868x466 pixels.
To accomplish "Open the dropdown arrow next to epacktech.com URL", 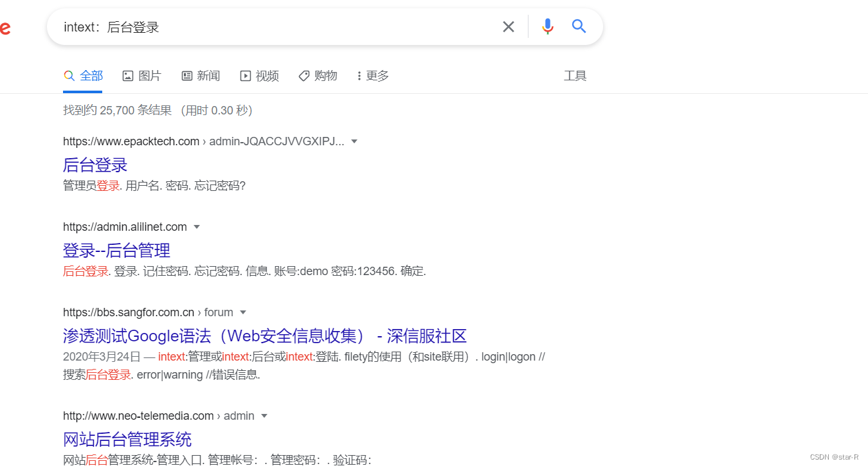I will 354,141.
